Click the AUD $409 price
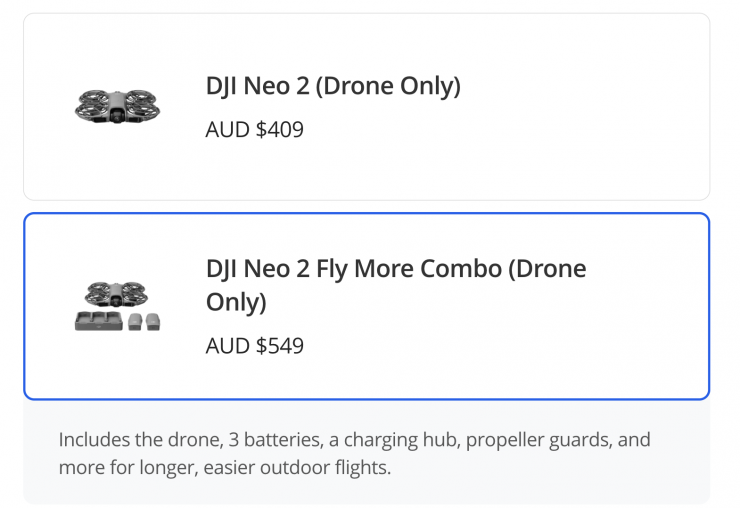The height and width of the screenshot is (508, 740). click(254, 130)
